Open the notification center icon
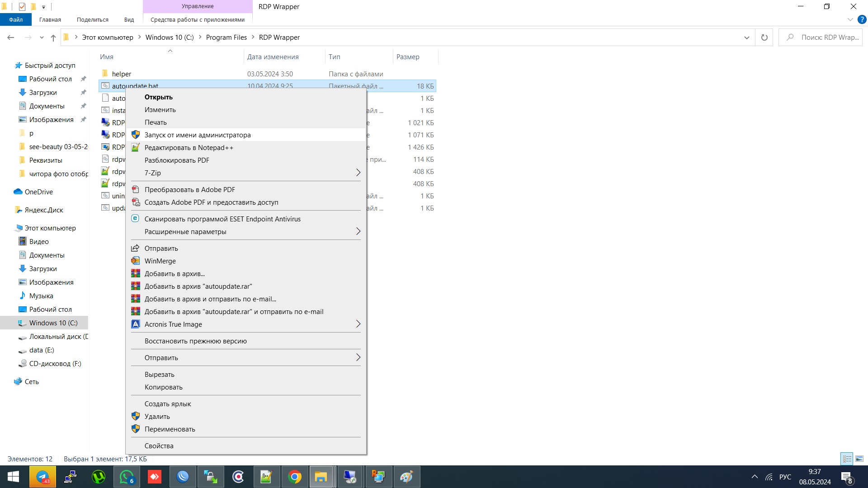The width and height of the screenshot is (868, 488). [x=847, y=477]
